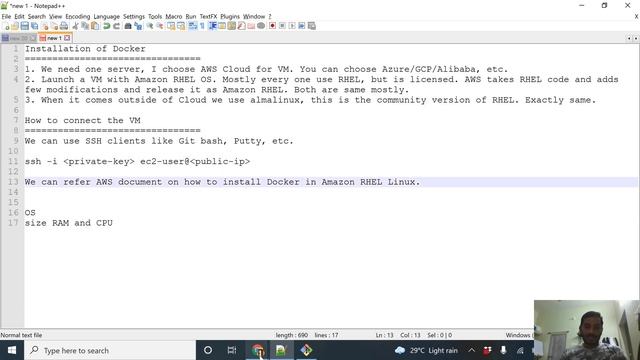Click the Save All toolbar icon

tap(35, 26)
